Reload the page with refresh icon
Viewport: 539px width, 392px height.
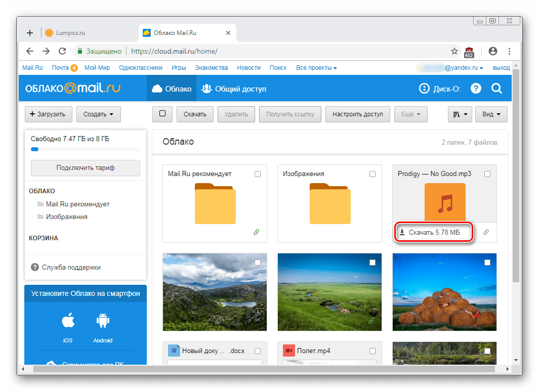[62, 51]
